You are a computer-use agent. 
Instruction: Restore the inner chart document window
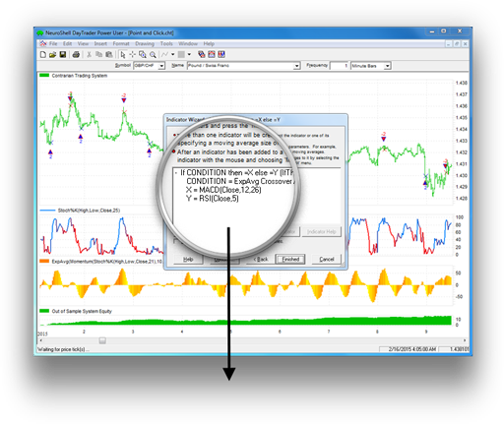click(457, 43)
